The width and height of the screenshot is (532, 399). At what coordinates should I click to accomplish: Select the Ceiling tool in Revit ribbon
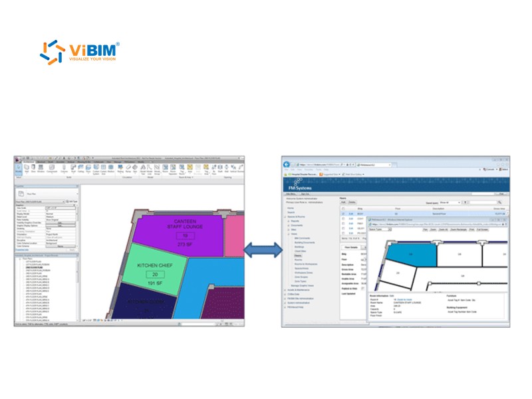80,169
